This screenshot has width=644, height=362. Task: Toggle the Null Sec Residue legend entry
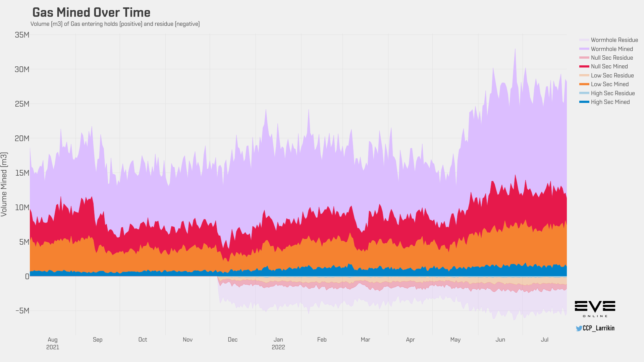pos(611,58)
